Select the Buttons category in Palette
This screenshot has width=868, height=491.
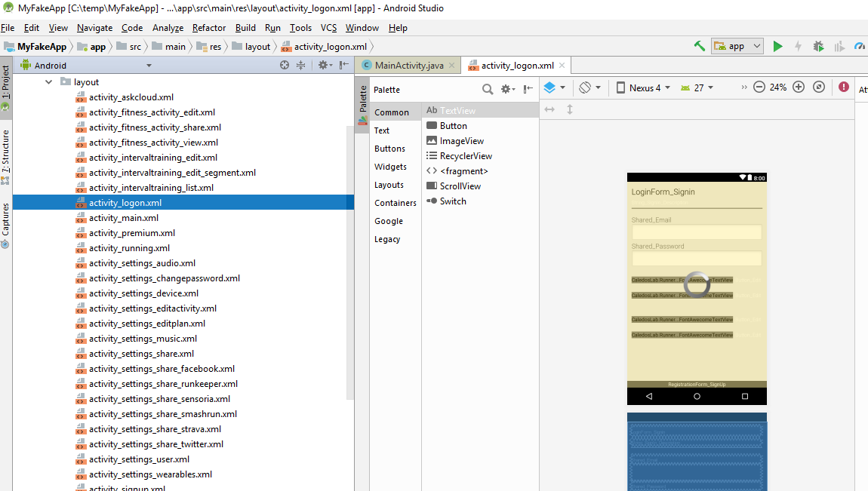pos(390,149)
